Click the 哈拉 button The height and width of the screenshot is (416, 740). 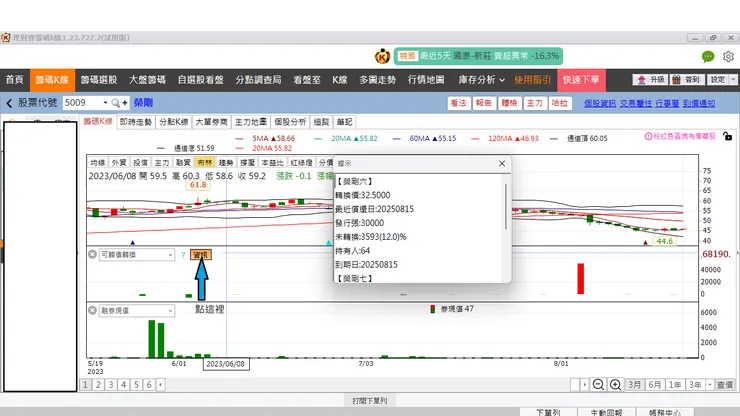(x=560, y=103)
